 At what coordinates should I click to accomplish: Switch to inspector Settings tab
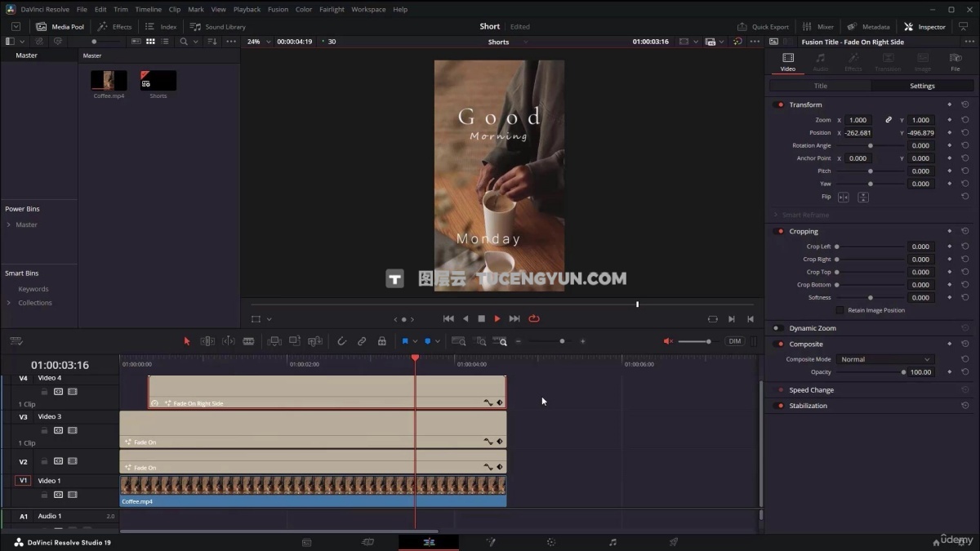922,86
